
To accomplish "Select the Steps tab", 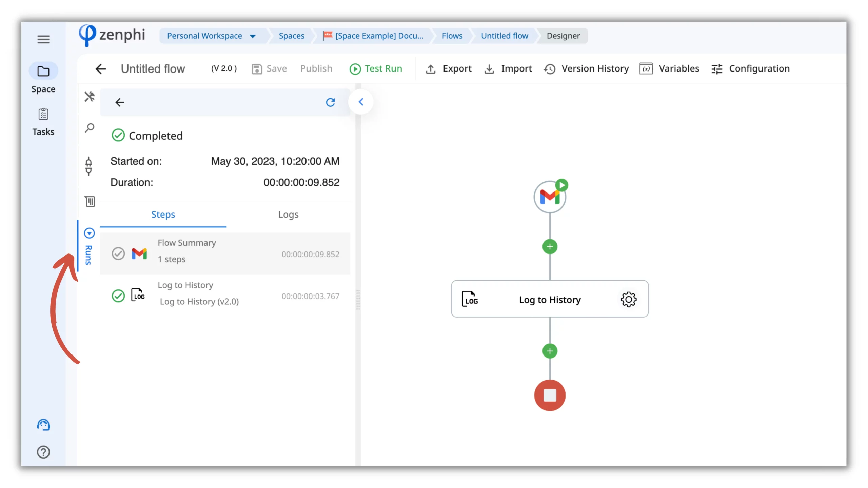I will [x=163, y=215].
